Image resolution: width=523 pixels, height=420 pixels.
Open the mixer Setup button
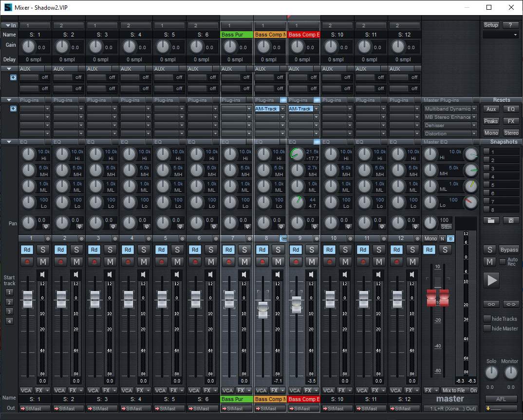pos(491,25)
